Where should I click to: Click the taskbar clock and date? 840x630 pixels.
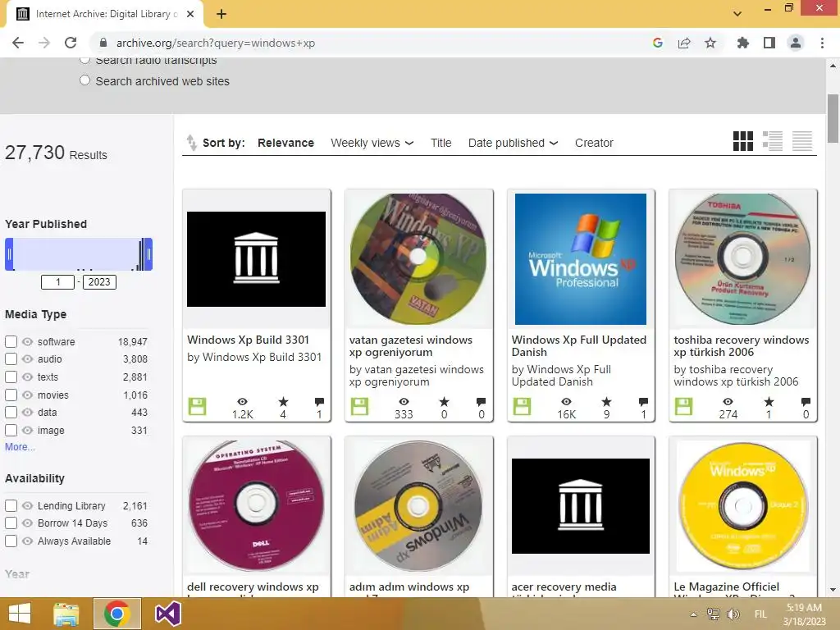(804, 614)
